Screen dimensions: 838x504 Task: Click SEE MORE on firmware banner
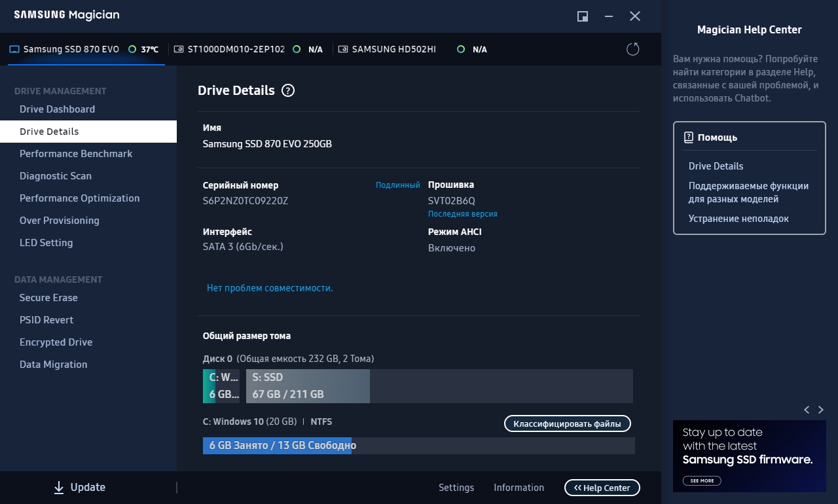tap(702, 480)
